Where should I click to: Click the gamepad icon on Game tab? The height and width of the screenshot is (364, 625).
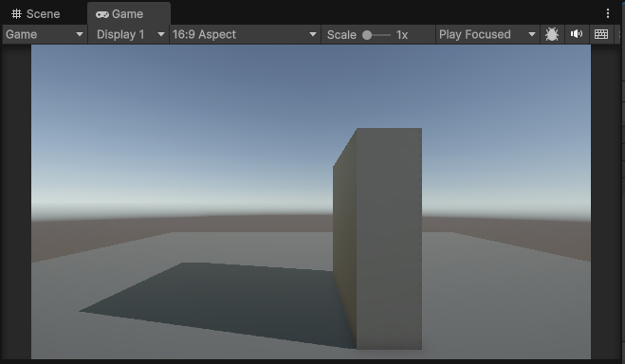(102, 14)
